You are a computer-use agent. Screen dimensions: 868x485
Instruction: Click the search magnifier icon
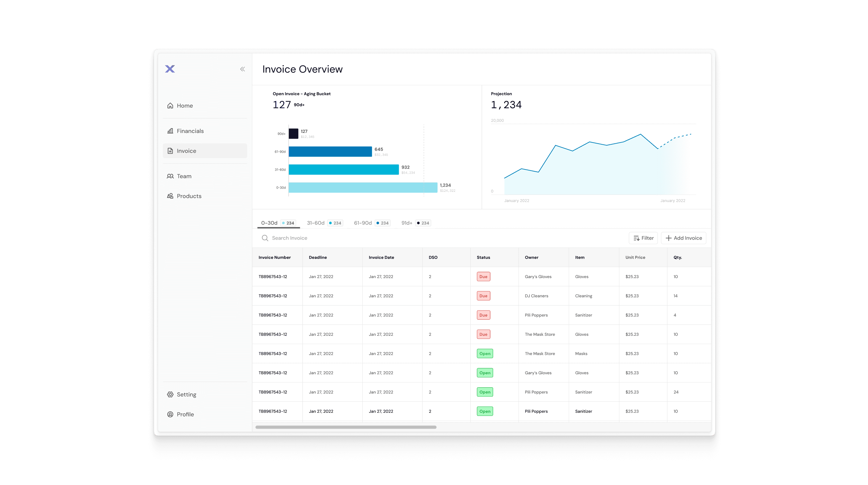[x=265, y=238]
